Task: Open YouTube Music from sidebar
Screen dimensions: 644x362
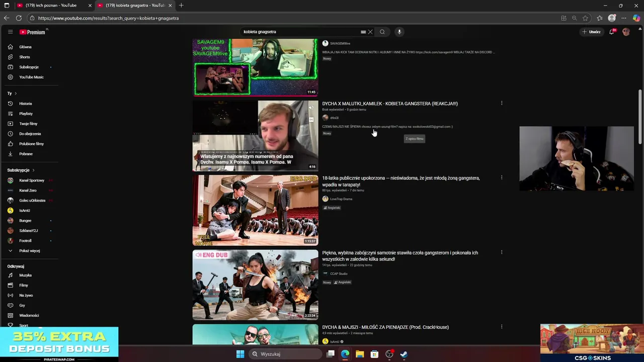Action: 31,77
